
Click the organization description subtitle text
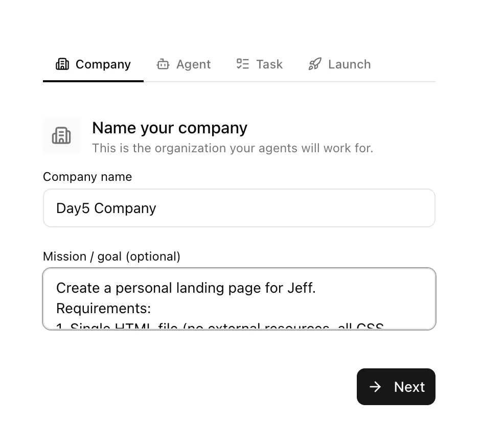pos(232,149)
